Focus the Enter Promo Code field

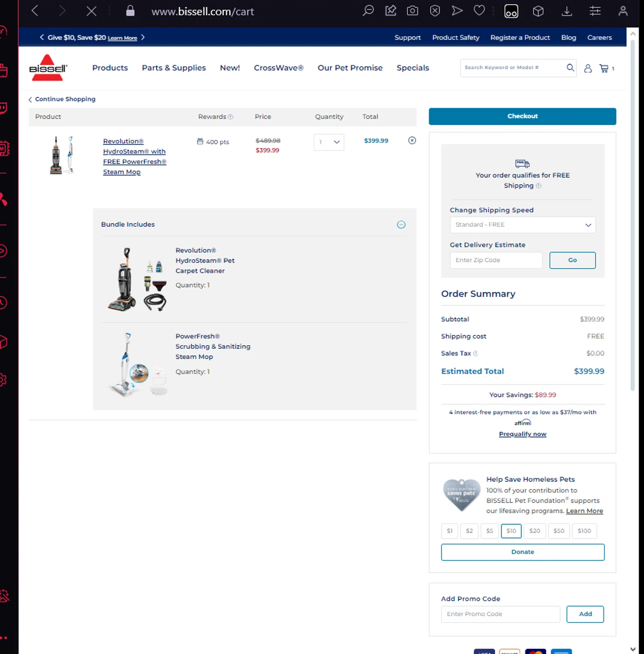tap(501, 614)
